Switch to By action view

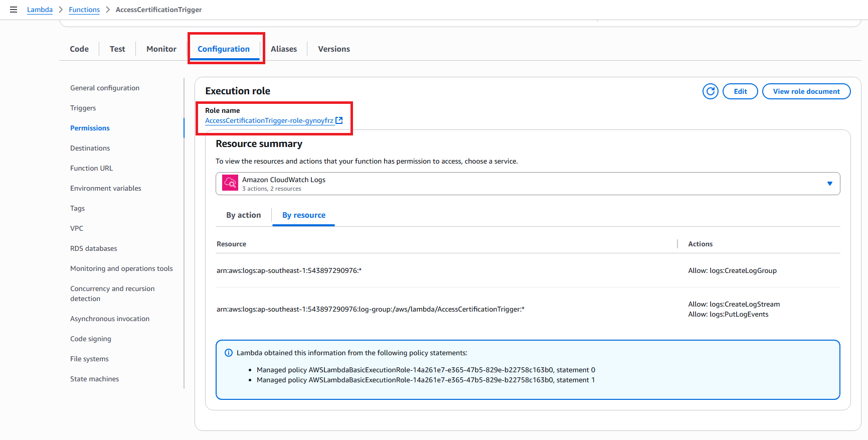point(243,215)
